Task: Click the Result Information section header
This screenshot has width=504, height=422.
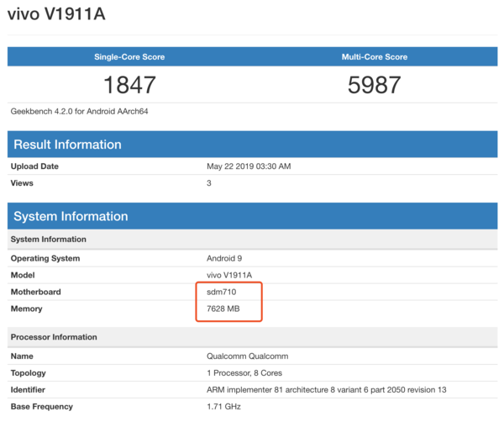Action: coord(252,145)
